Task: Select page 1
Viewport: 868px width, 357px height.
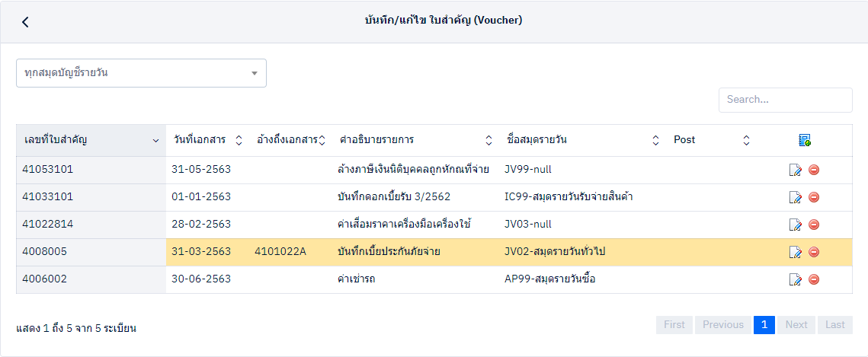Action: tap(764, 325)
